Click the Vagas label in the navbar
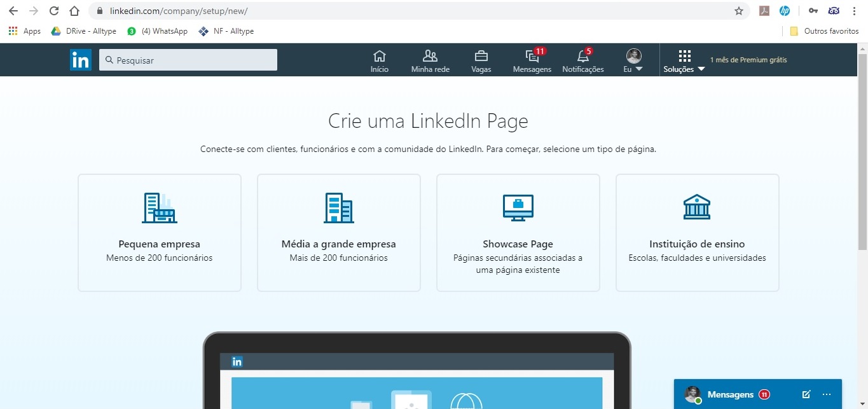 pos(481,69)
